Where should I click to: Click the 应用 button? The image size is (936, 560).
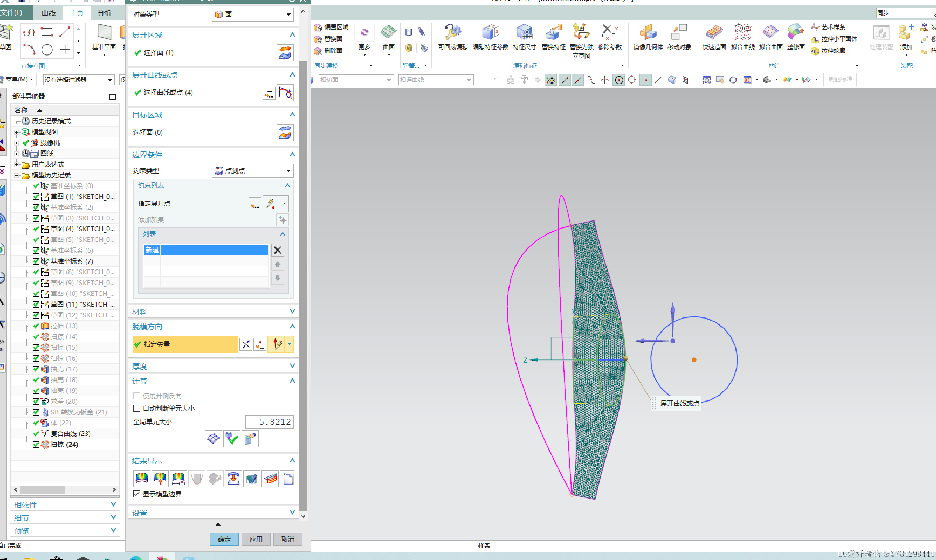[256, 539]
